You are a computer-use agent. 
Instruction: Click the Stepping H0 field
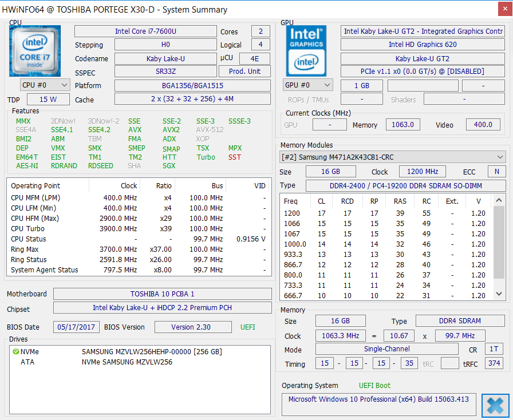click(165, 45)
